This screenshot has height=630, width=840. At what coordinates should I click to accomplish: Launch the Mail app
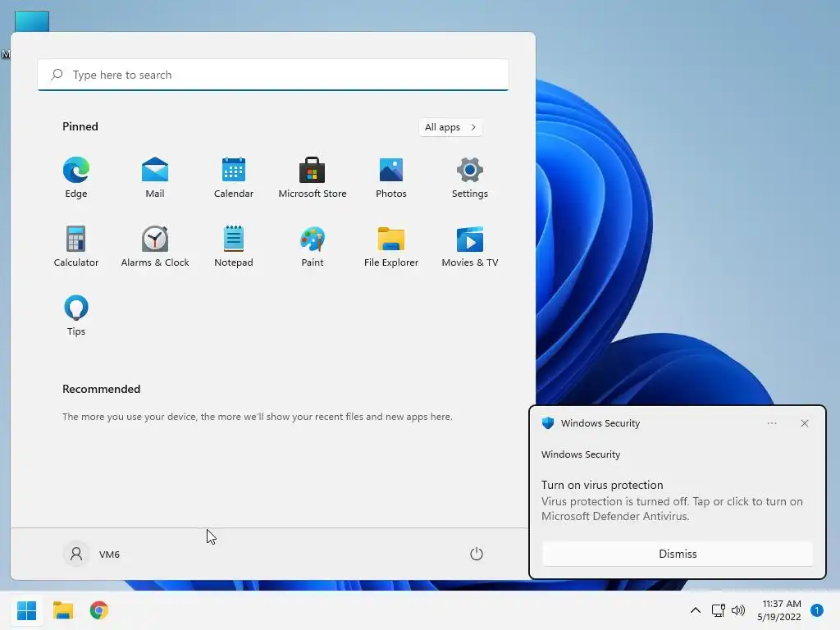point(155,178)
